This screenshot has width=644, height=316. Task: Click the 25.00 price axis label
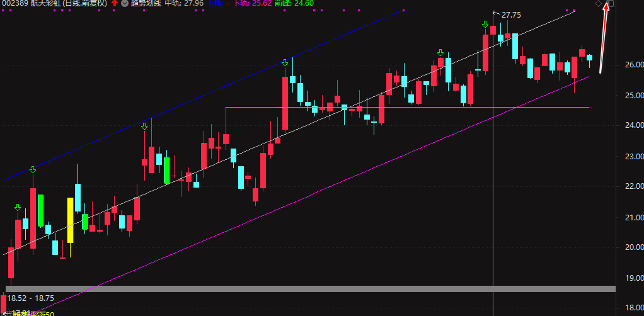634,96
